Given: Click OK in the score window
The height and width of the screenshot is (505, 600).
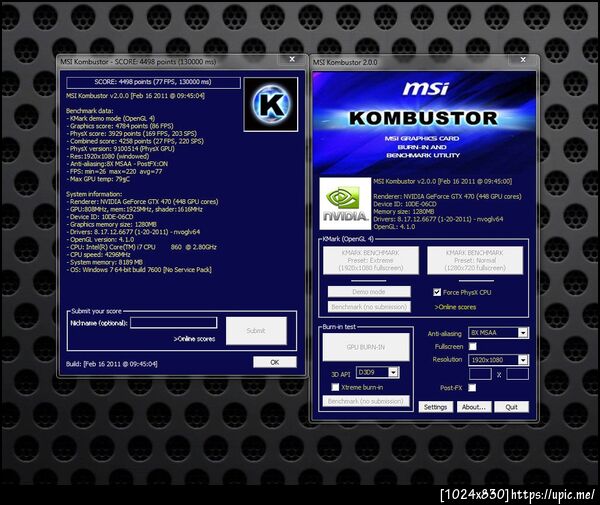Looking at the screenshot, I should [x=275, y=362].
